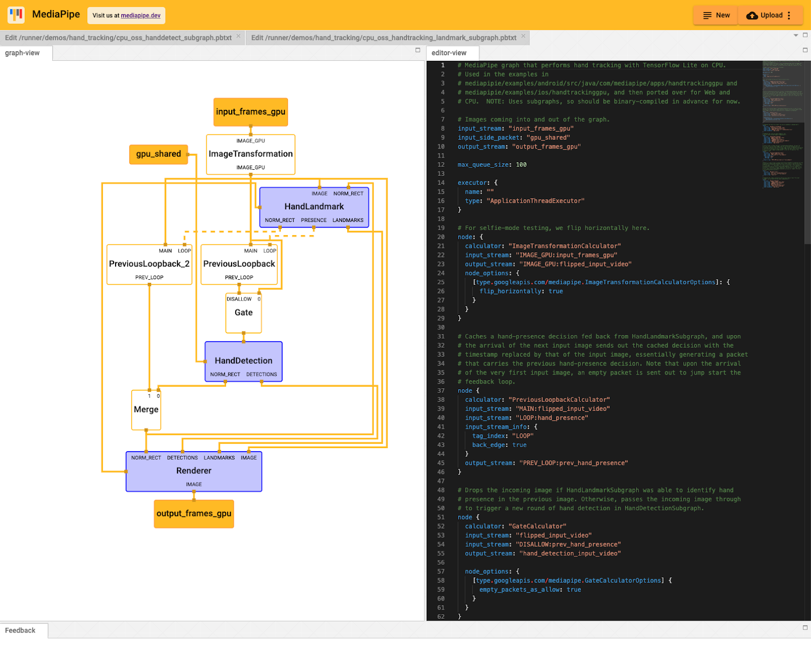
Task: Switch to the handdetect_subgraph.pbtxt tab
Action: tap(118, 38)
